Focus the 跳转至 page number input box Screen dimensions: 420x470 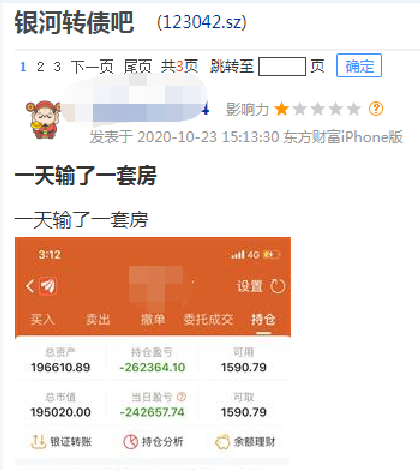[282, 66]
